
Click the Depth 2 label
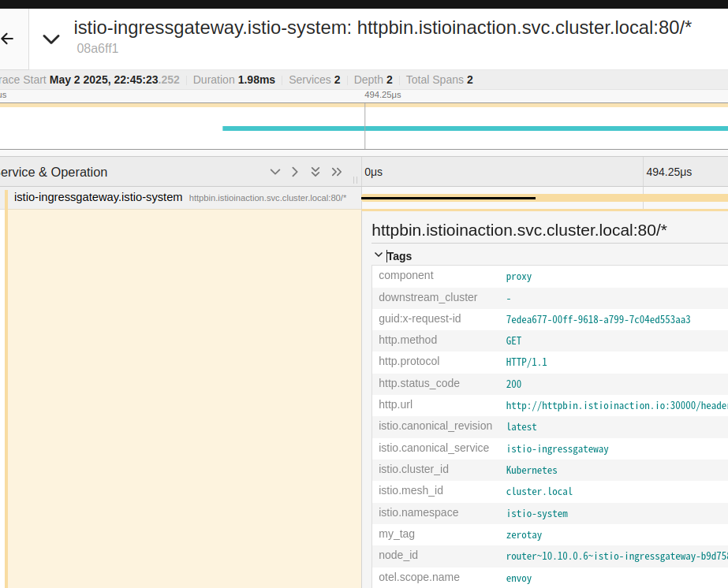[373, 80]
